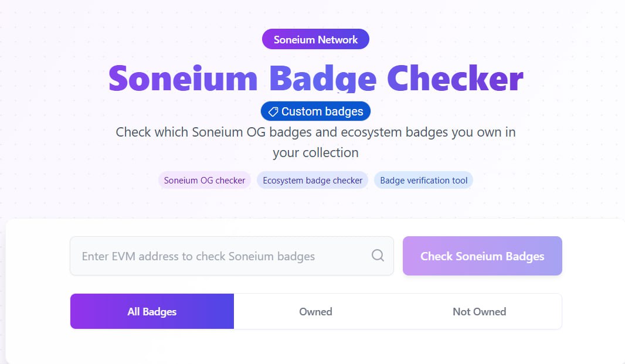
Task: Click the word Soneium in the title
Action: point(183,79)
